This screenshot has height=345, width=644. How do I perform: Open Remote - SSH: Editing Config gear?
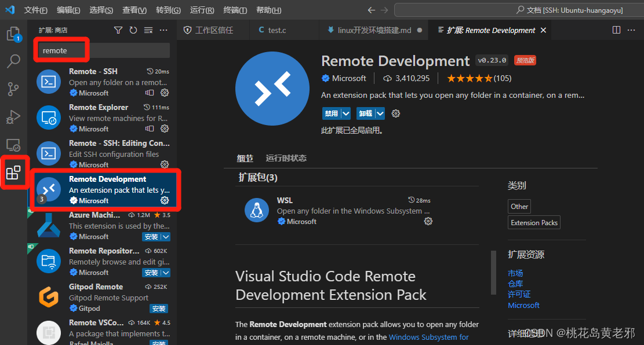[x=165, y=164]
